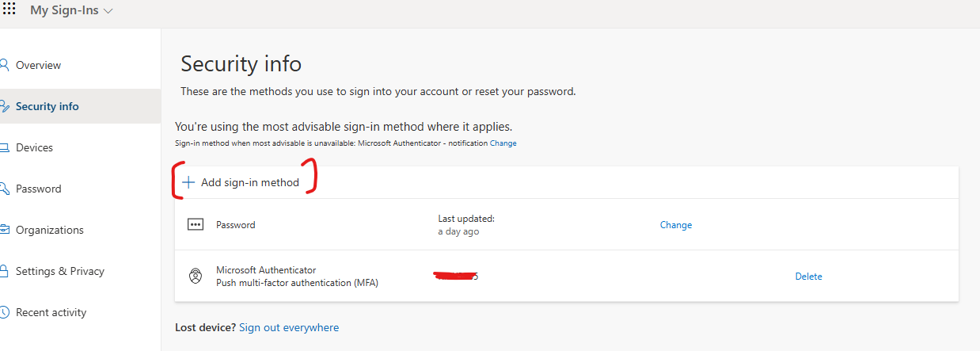Click the 'Last updated:' label

466,219
